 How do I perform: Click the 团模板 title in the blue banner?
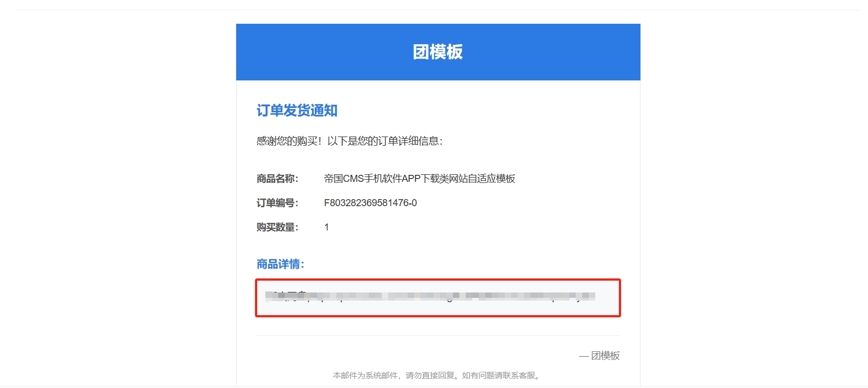(437, 52)
